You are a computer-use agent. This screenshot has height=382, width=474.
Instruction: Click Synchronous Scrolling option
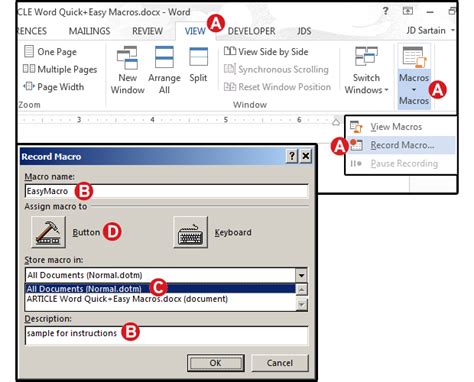(x=276, y=69)
